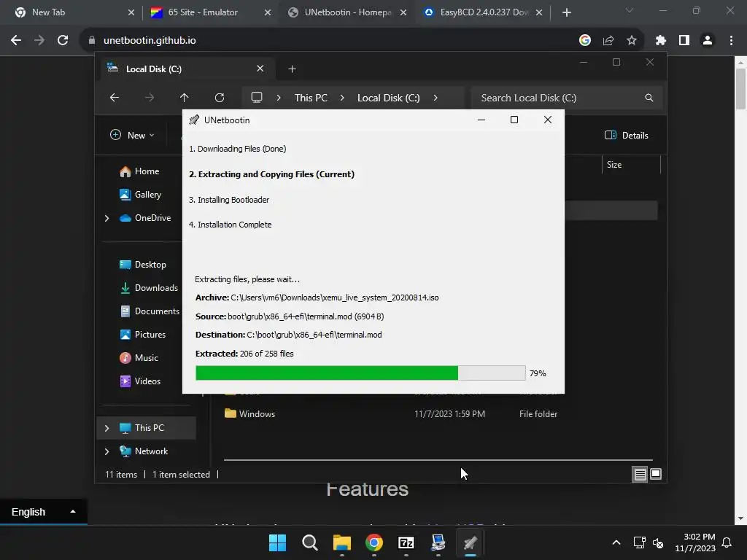The height and width of the screenshot is (560, 747).
Task: Click Chrome back arrow button
Action: tap(16, 41)
